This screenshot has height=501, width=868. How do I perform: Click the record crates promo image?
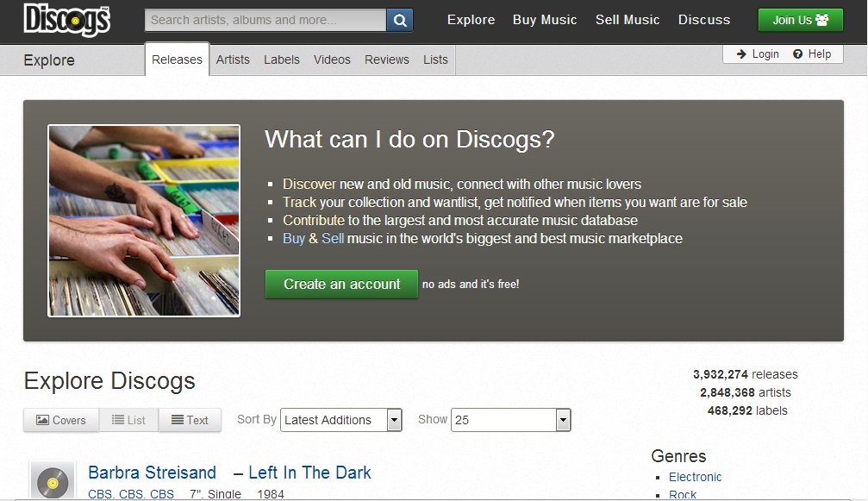[x=144, y=221]
